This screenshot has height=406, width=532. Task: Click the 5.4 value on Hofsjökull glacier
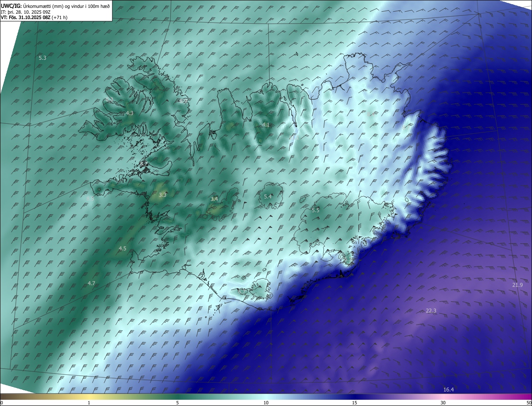coord(268,196)
